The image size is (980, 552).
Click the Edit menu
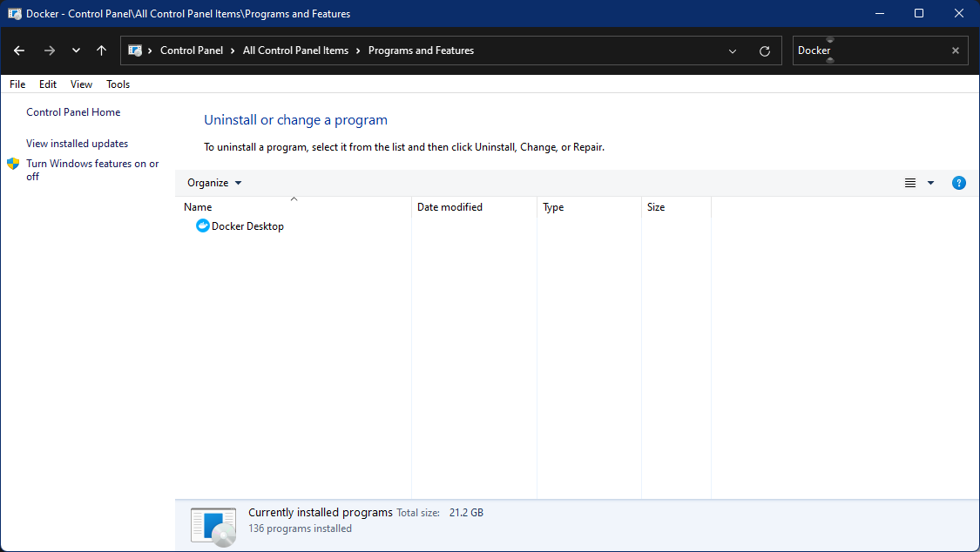(48, 84)
